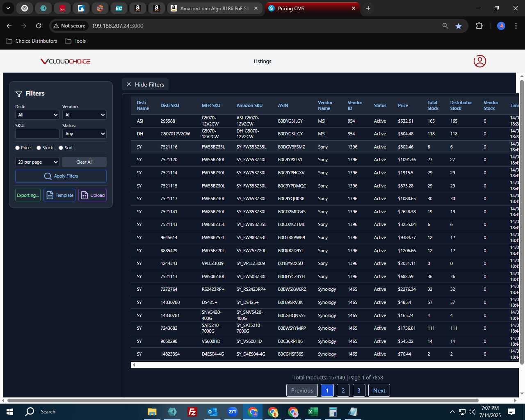
Task: Click Disti SKU 7272764 cell
Action: (x=169, y=289)
